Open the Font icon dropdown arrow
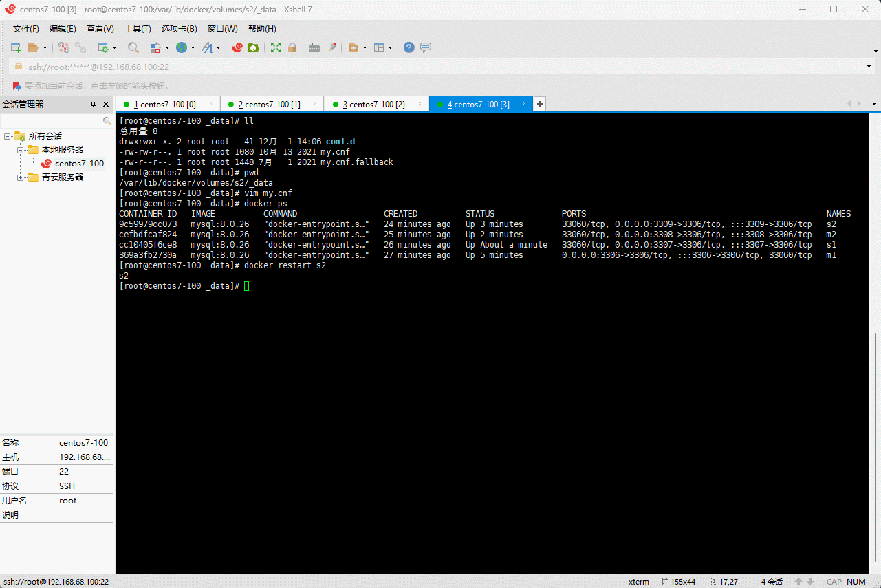 (x=219, y=47)
